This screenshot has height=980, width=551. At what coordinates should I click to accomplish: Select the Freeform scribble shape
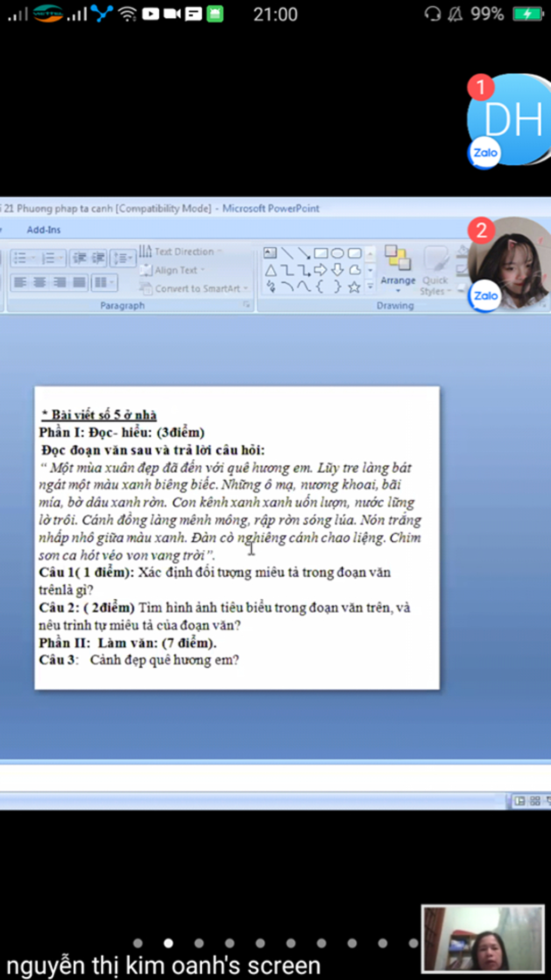pyautogui.click(x=271, y=287)
